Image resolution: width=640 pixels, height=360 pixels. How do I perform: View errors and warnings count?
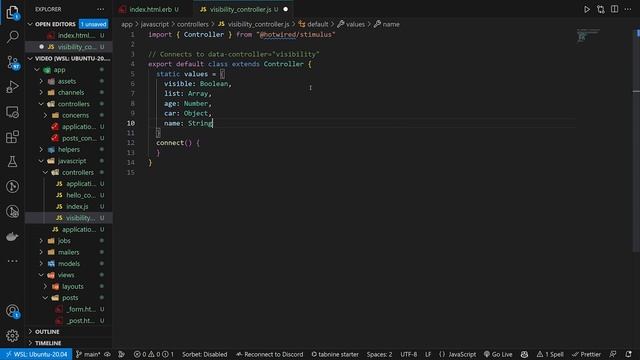[x=153, y=354]
